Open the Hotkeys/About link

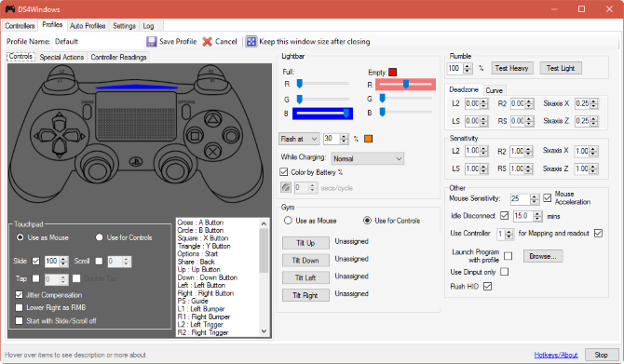tap(556, 355)
